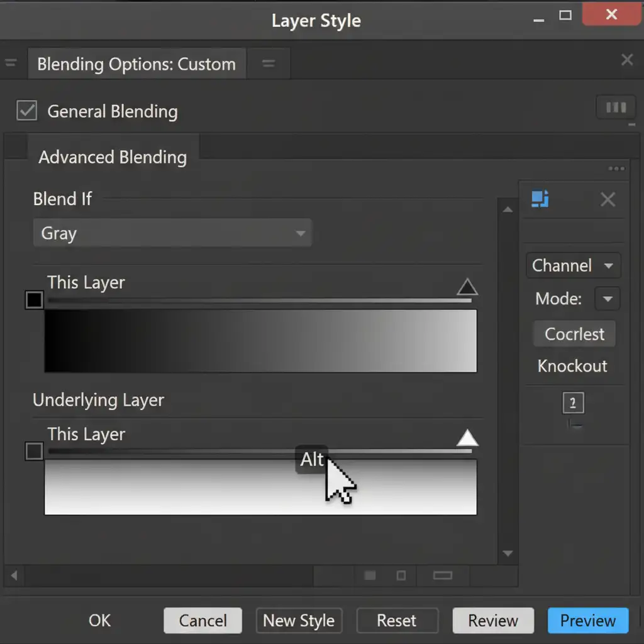Uncheck the General Blending checkbox
This screenshot has height=644, width=644.
26,111
